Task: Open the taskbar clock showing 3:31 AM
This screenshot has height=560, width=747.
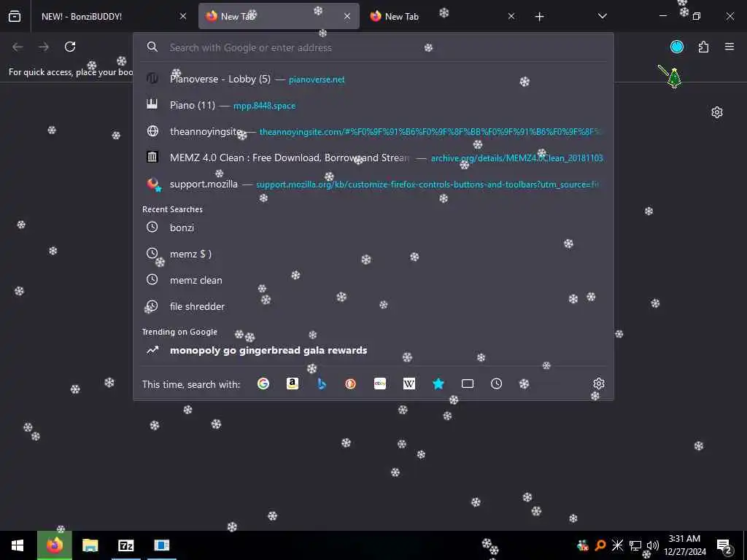Action: click(x=684, y=545)
